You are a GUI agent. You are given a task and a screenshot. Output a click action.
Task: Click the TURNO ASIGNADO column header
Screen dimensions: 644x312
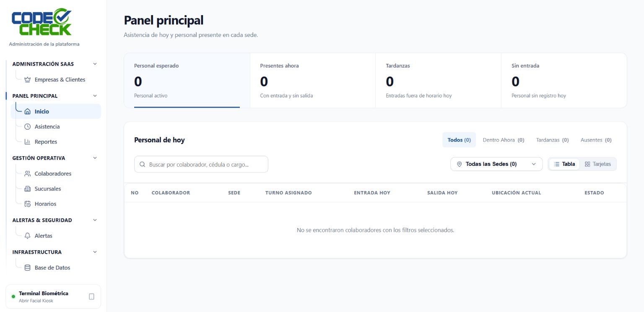(288, 193)
